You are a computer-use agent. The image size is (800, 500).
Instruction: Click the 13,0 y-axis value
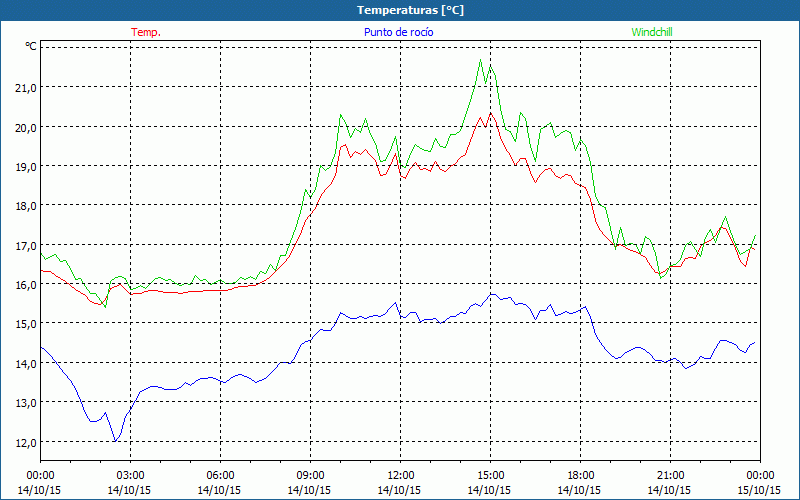(x=26, y=403)
